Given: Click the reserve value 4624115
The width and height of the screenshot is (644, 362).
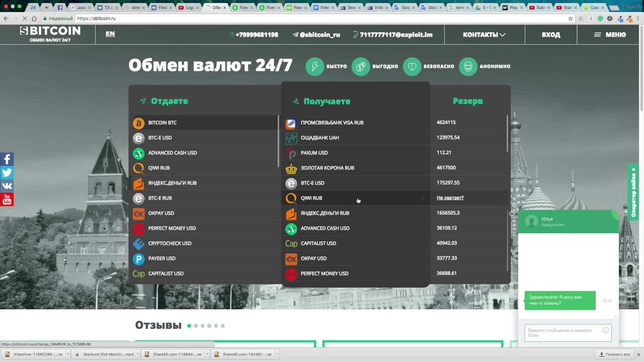Looking at the screenshot, I should [x=446, y=123].
